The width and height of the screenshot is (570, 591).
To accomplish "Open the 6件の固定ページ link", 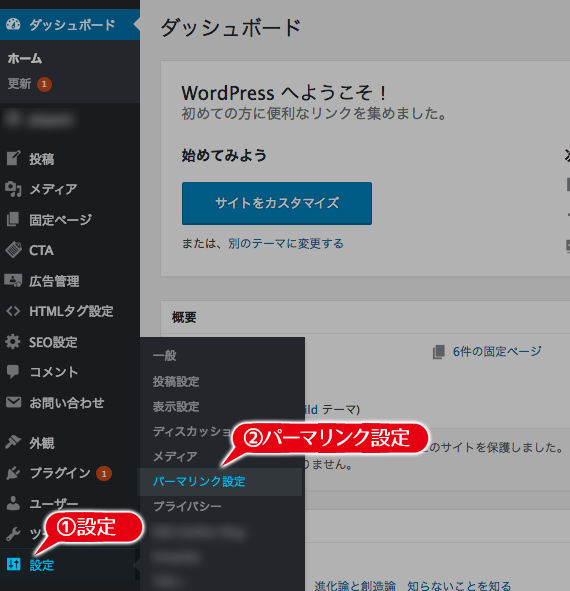I will tap(497, 351).
